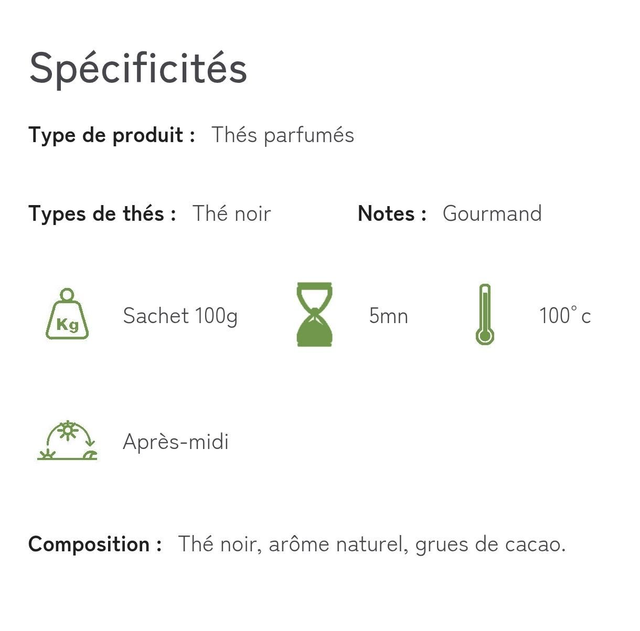Click the Composition label
The image size is (640, 631).
(95, 545)
